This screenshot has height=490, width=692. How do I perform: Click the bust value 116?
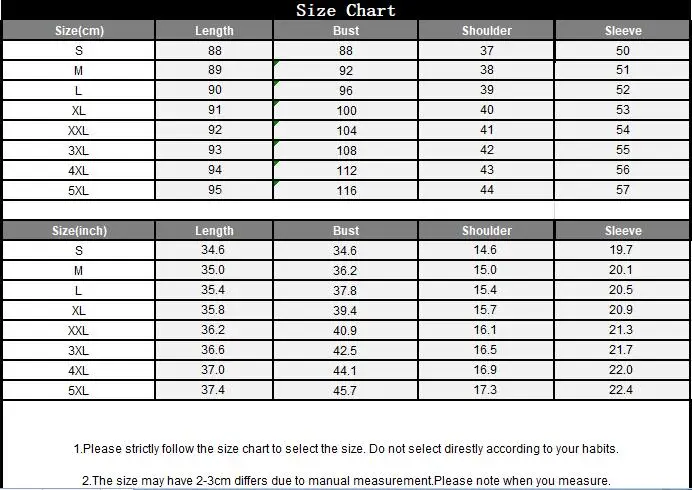pos(346,191)
